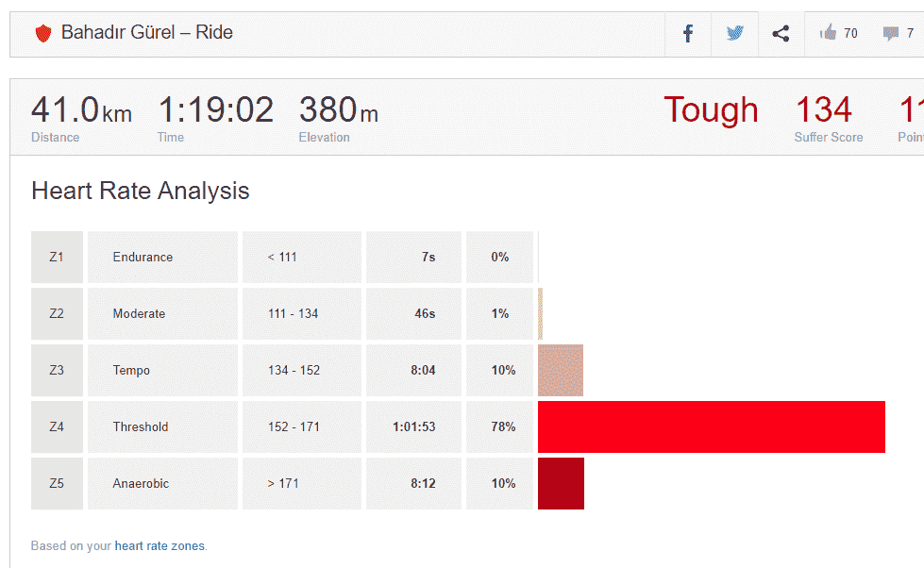Click the Facebook share icon
This screenshot has width=924, height=568.
[x=688, y=34]
